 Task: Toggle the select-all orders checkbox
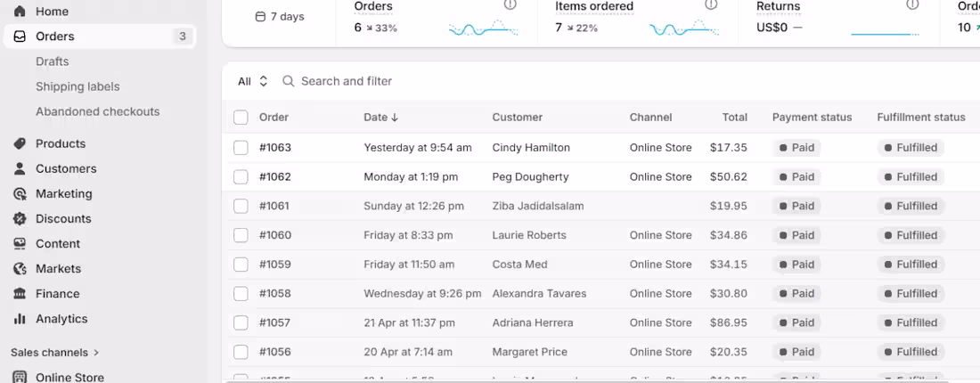coord(241,118)
